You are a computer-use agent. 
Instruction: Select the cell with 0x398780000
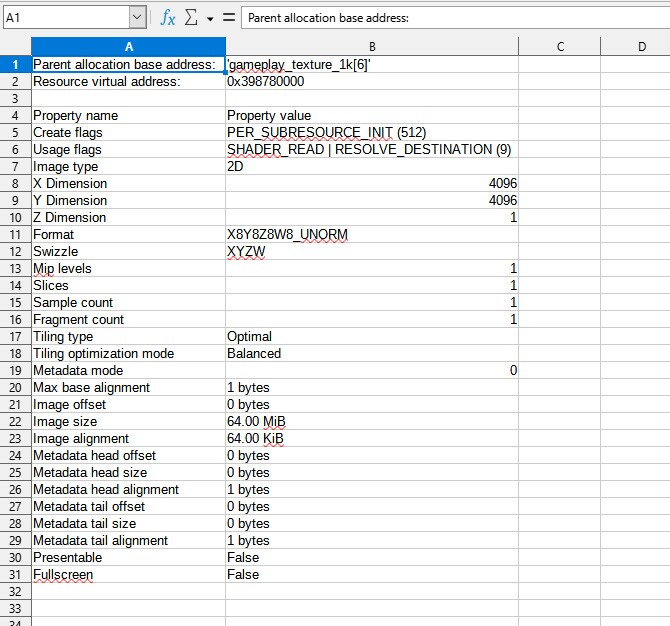(x=371, y=81)
